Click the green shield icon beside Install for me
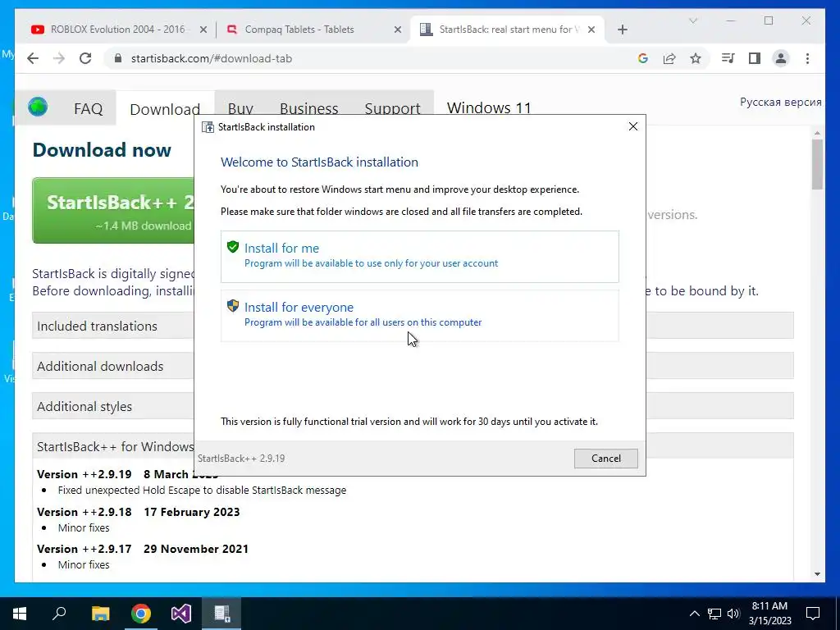This screenshot has width=840, height=630. tap(232, 247)
